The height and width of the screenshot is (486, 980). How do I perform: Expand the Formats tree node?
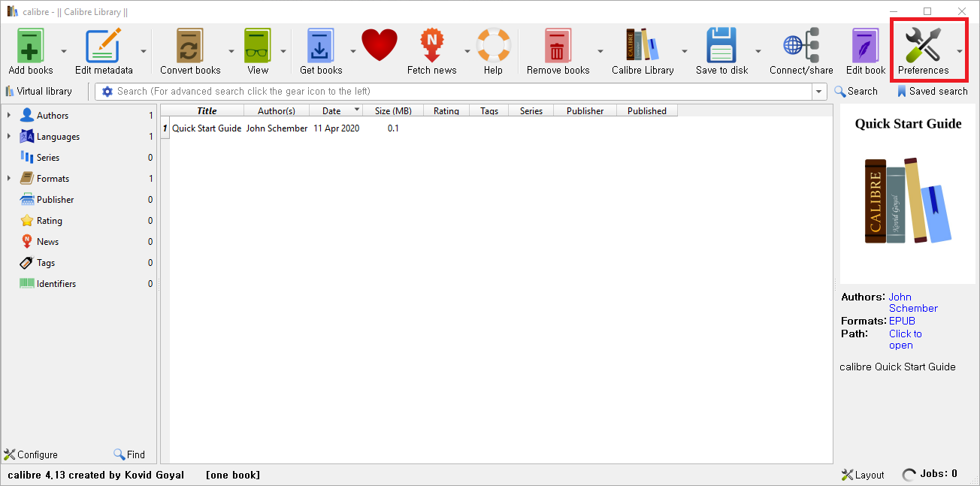tap(9, 179)
